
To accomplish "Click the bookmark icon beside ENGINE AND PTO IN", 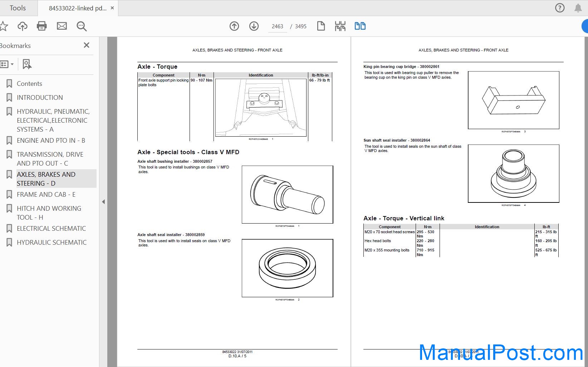I will pyautogui.click(x=9, y=141).
